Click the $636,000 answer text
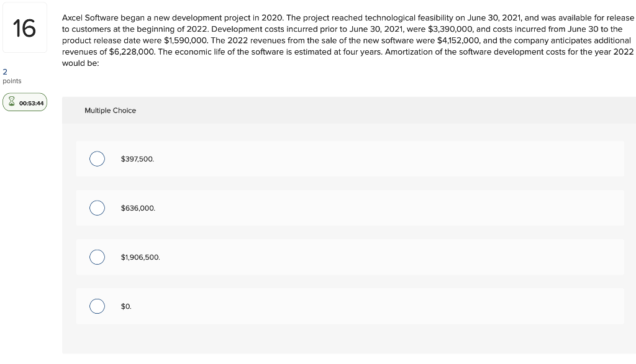 (138, 208)
